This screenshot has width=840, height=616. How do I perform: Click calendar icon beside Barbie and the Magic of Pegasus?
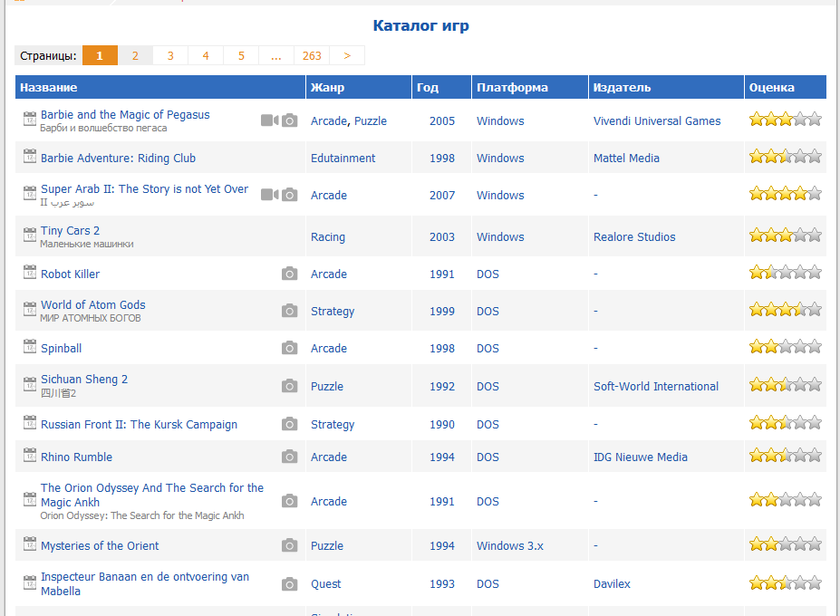(30, 119)
